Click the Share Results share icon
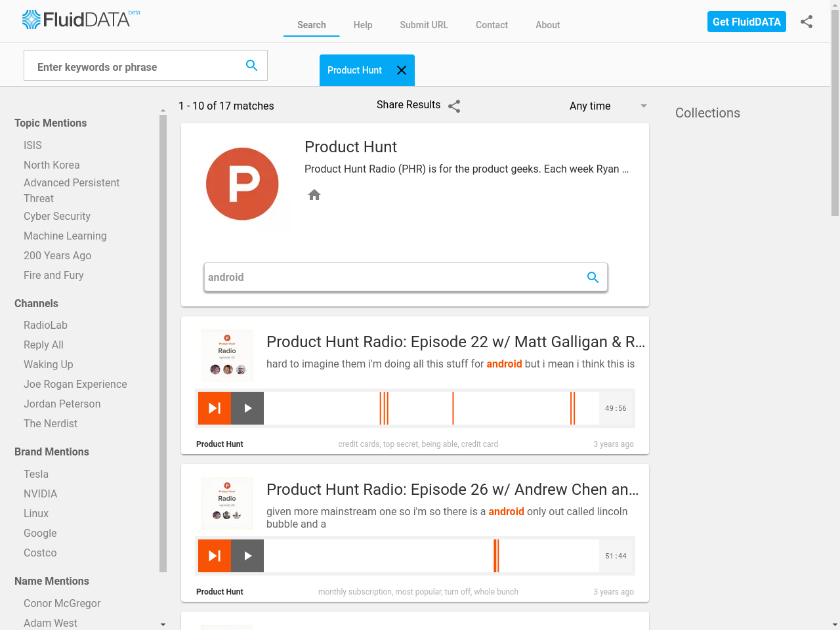This screenshot has height=630, width=840. (x=454, y=106)
